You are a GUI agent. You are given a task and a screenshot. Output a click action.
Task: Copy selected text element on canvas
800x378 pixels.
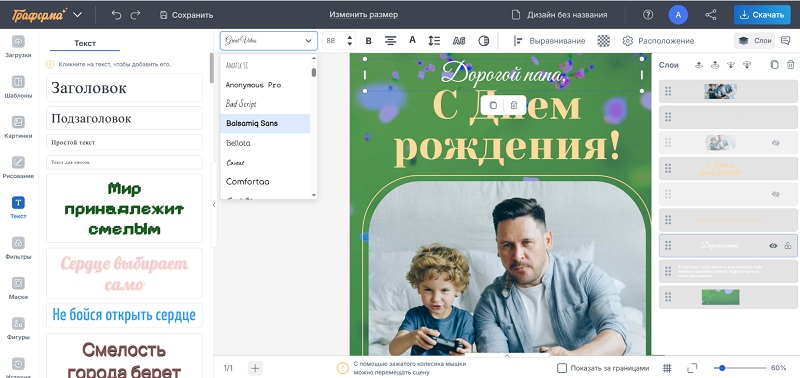[493, 105]
